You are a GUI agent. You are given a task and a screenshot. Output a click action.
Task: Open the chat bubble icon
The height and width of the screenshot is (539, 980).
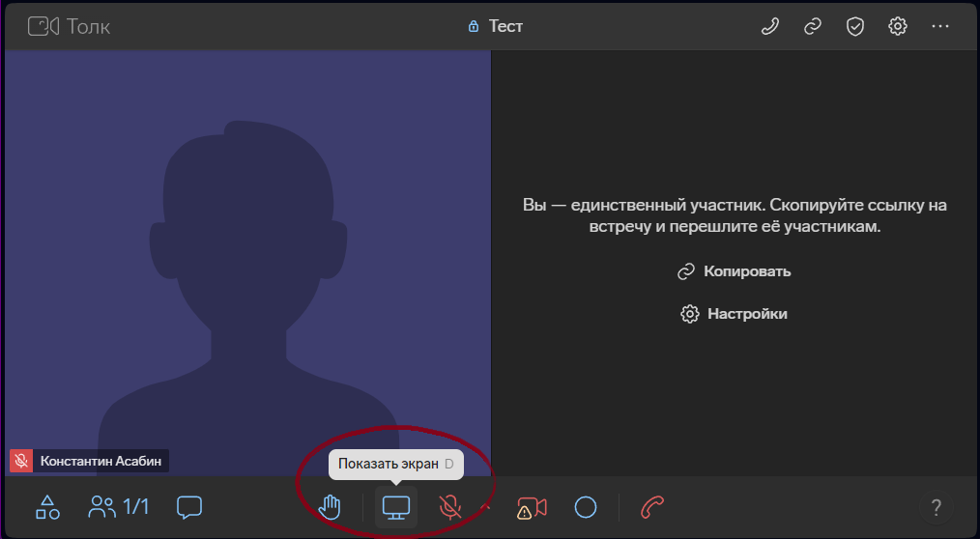point(189,507)
